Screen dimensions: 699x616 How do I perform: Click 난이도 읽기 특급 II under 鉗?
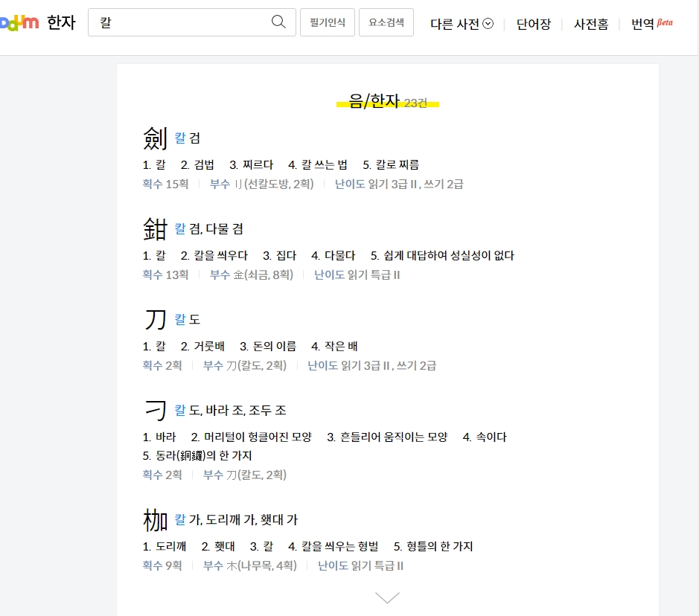coord(357,275)
